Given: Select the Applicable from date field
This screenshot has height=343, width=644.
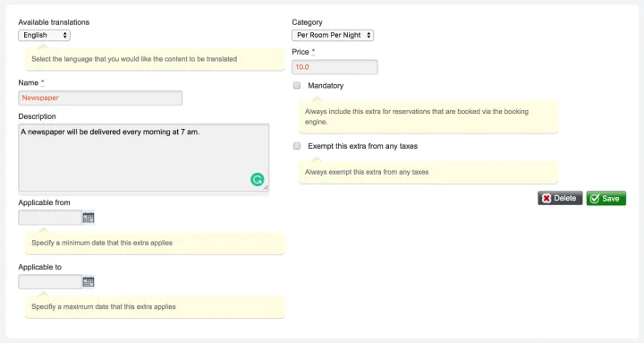Looking at the screenshot, I should (x=50, y=218).
